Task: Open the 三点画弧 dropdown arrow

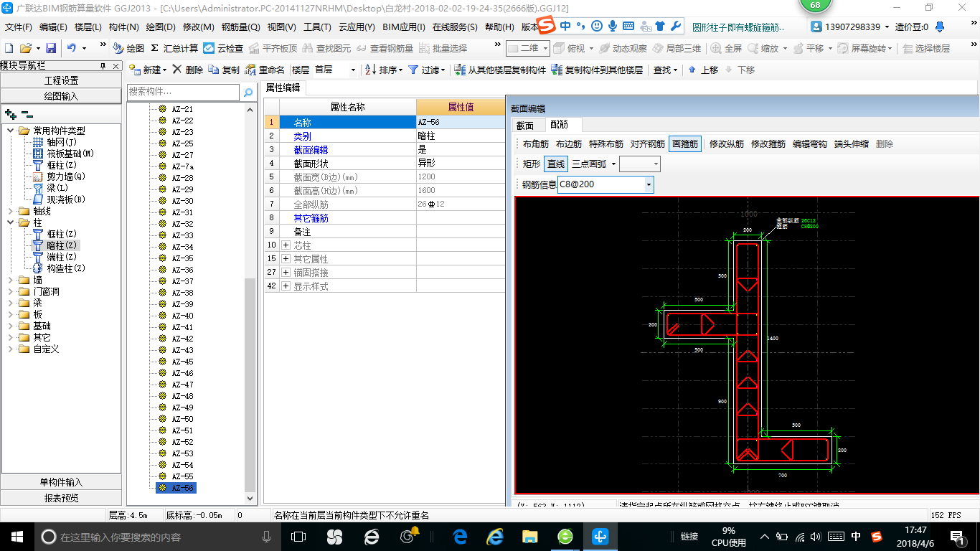Action: tap(613, 164)
